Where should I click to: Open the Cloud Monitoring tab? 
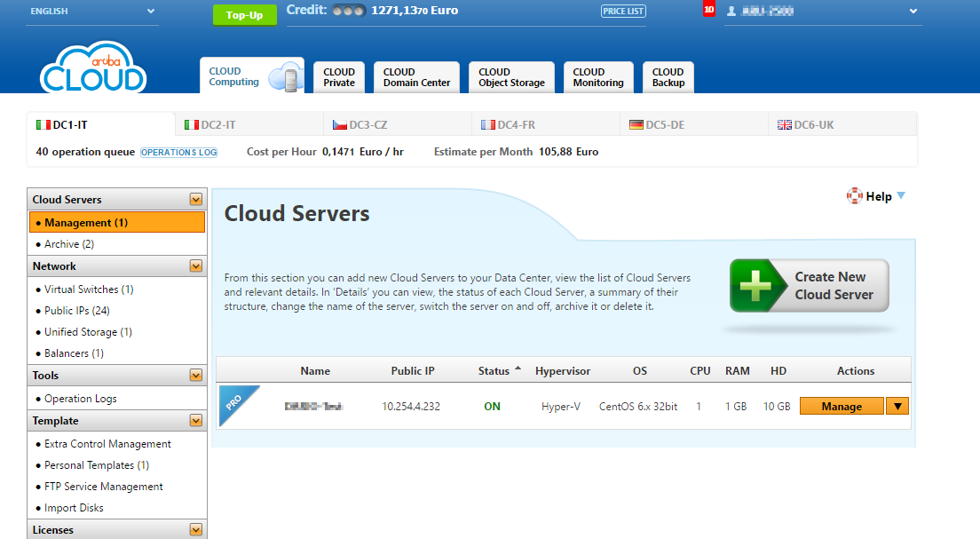(x=598, y=77)
